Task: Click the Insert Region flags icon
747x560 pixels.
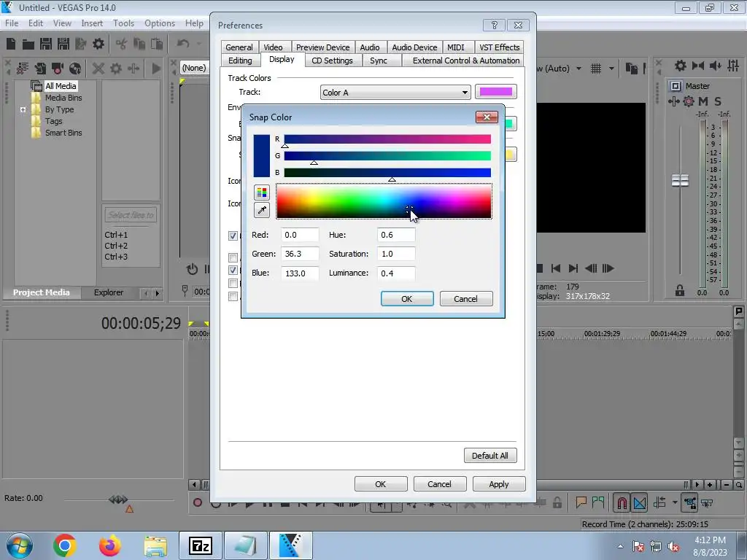Action: point(598,502)
